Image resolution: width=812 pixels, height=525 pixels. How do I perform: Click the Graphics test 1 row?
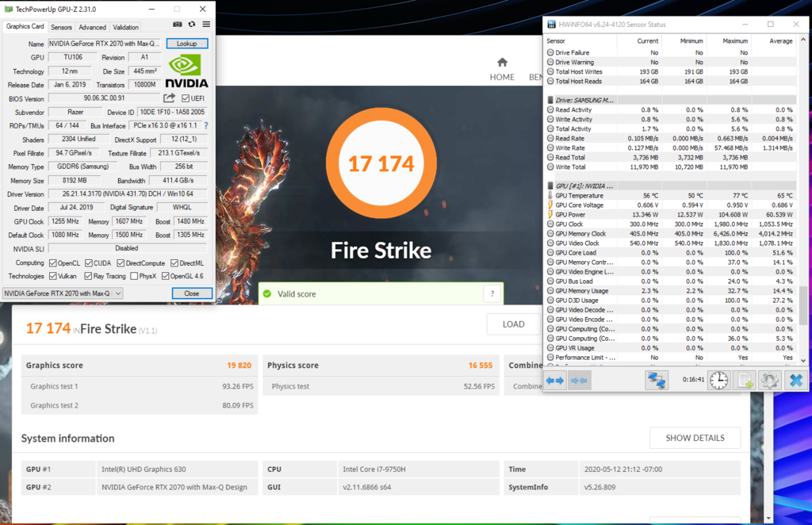click(x=140, y=386)
